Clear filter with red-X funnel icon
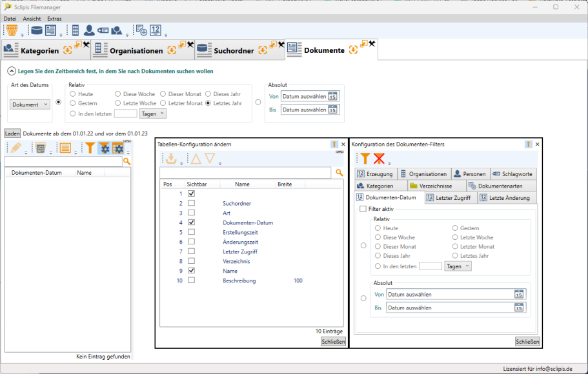588x374 pixels. point(379,159)
